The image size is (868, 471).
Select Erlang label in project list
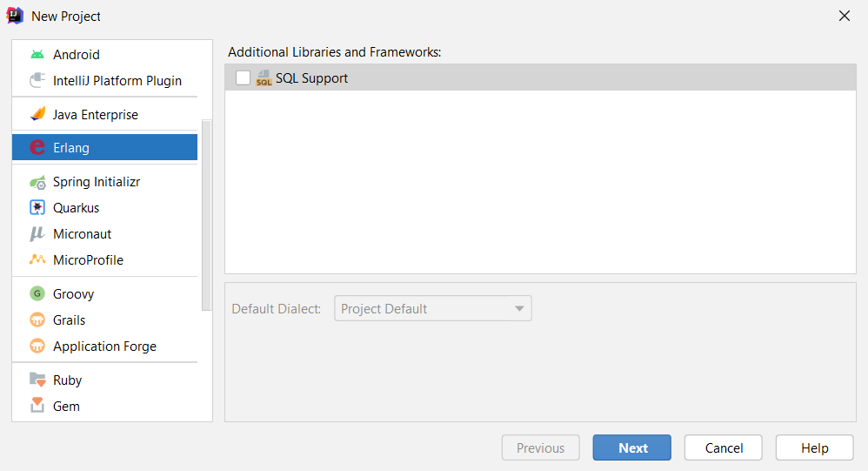tap(70, 148)
